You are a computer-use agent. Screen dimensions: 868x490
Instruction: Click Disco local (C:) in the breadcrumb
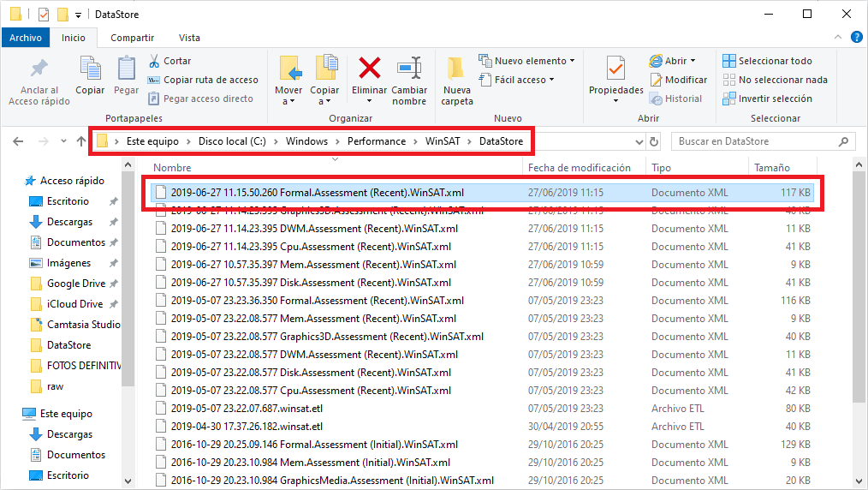[x=232, y=141]
